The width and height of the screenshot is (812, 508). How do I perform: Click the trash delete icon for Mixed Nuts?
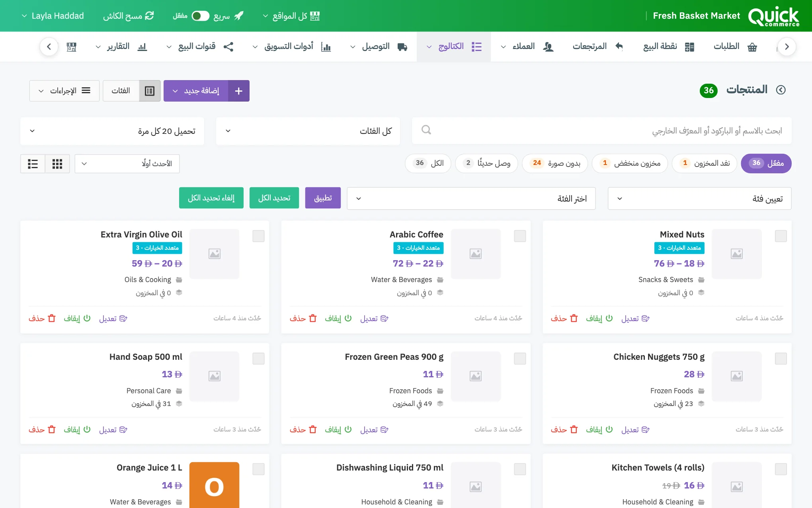574,318
